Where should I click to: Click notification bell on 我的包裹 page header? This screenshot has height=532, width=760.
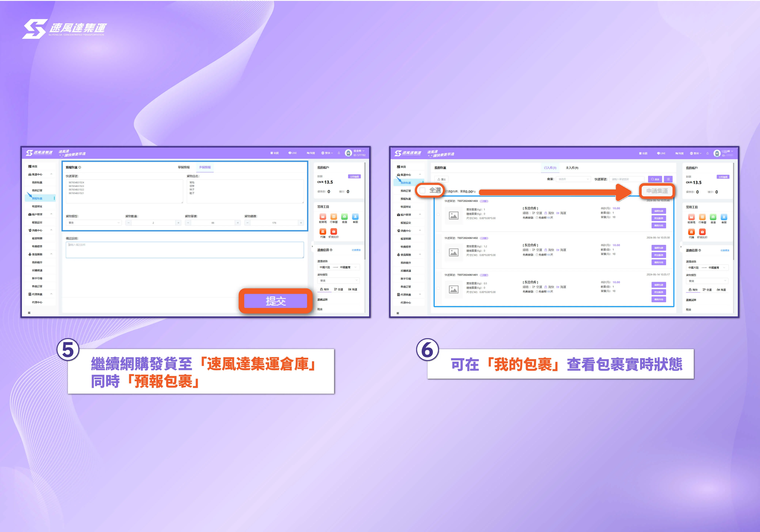pyautogui.click(x=707, y=153)
